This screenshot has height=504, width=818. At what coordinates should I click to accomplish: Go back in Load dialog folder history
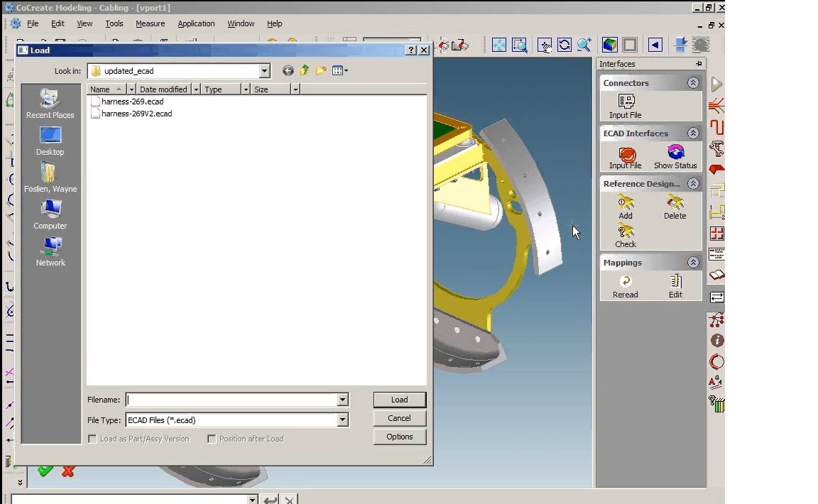(x=288, y=70)
